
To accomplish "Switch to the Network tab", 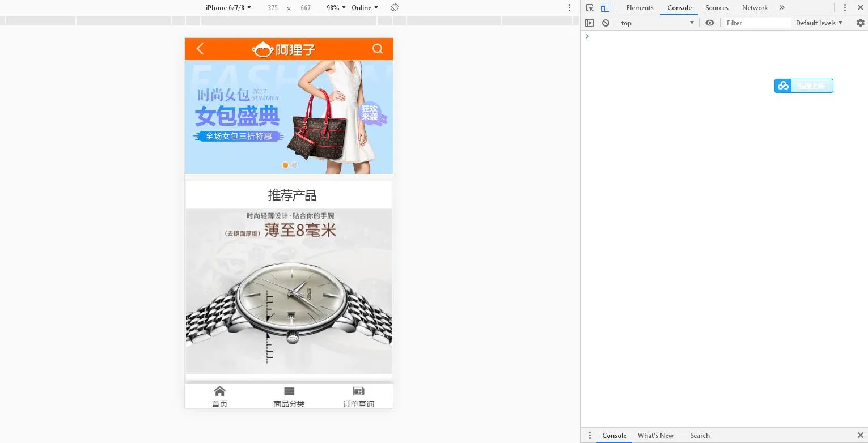I will pyautogui.click(x=755, y=7).
